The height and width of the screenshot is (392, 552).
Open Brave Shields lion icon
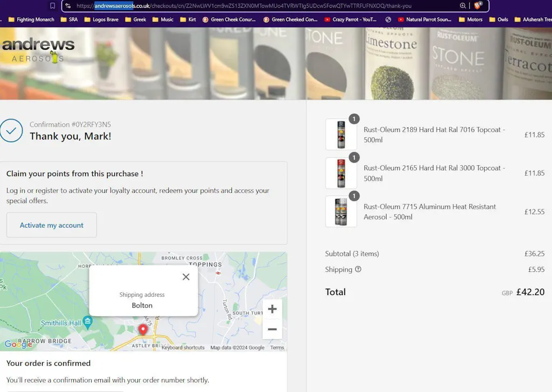pos(478,6)
